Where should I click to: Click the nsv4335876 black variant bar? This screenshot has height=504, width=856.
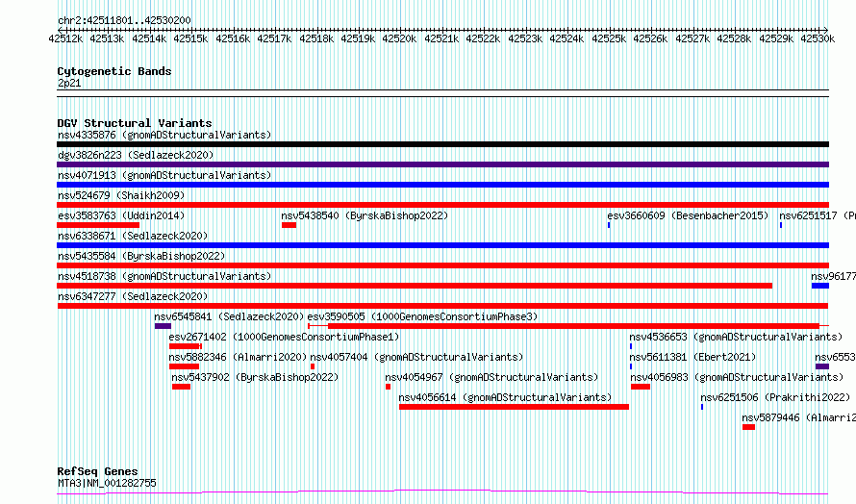[442, 144]
